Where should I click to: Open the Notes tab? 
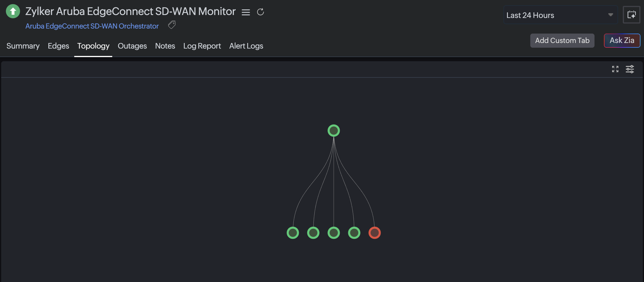pos(165,46)
